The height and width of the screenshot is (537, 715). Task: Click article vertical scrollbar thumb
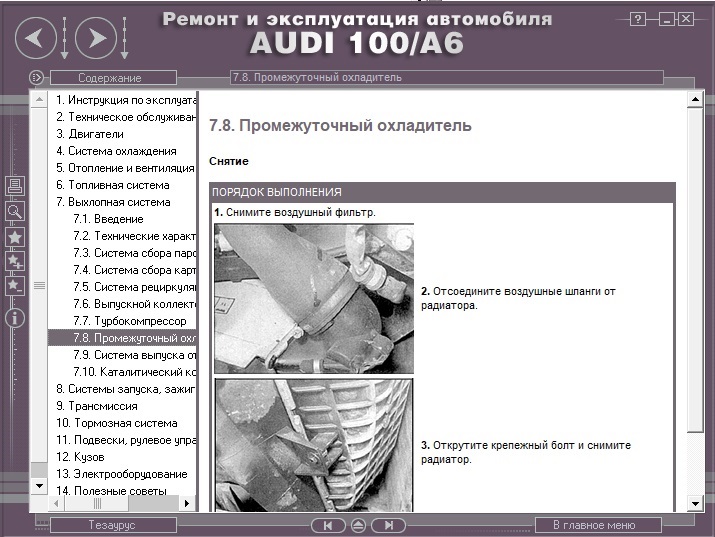(x=695, y=269)
